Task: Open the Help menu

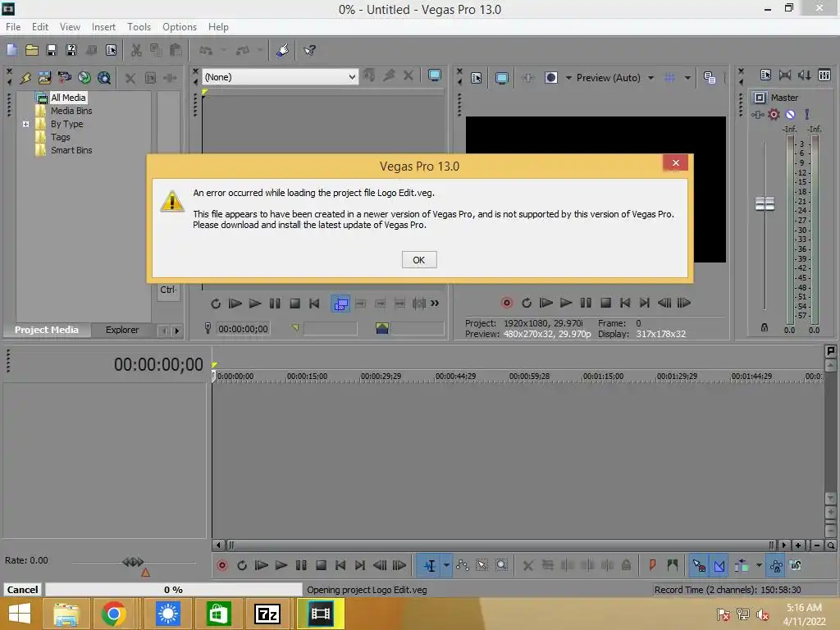Action: point(218,27)
